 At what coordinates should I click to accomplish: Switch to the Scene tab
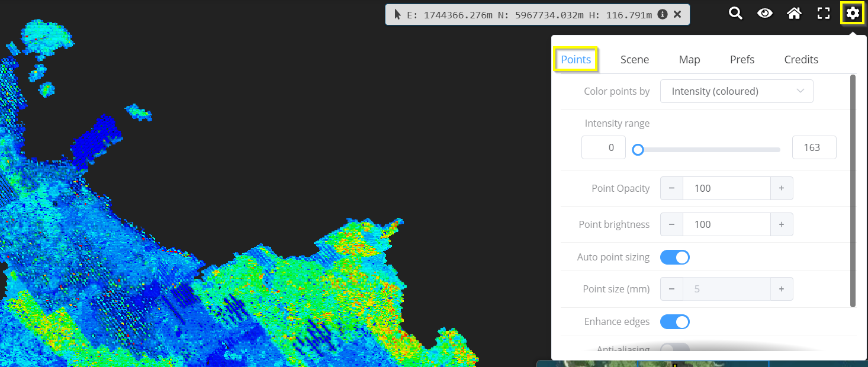tap(635, 59)
